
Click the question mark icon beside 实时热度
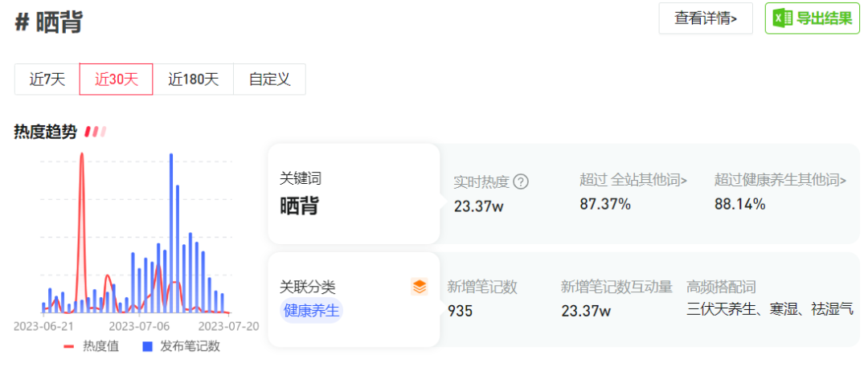pos(521,181)
